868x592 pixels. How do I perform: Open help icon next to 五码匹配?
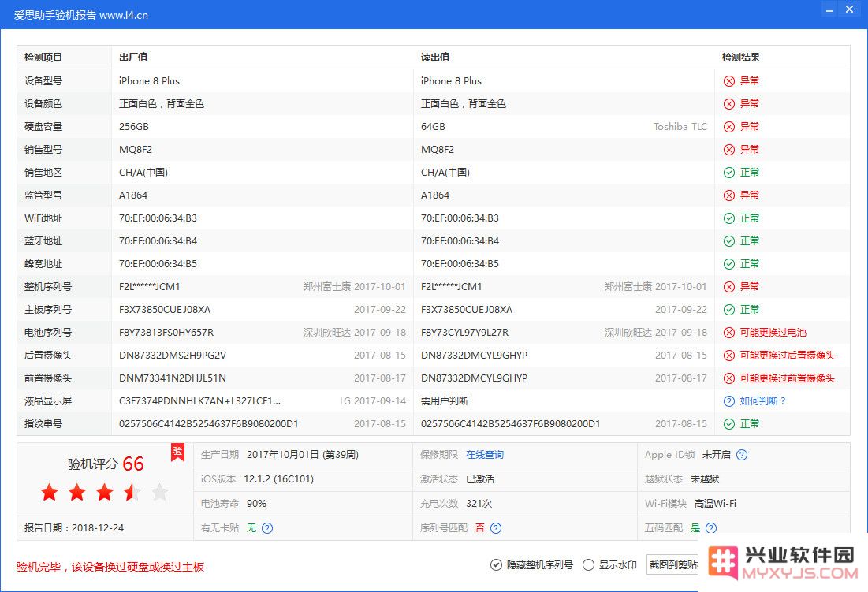tap(711, 528)
